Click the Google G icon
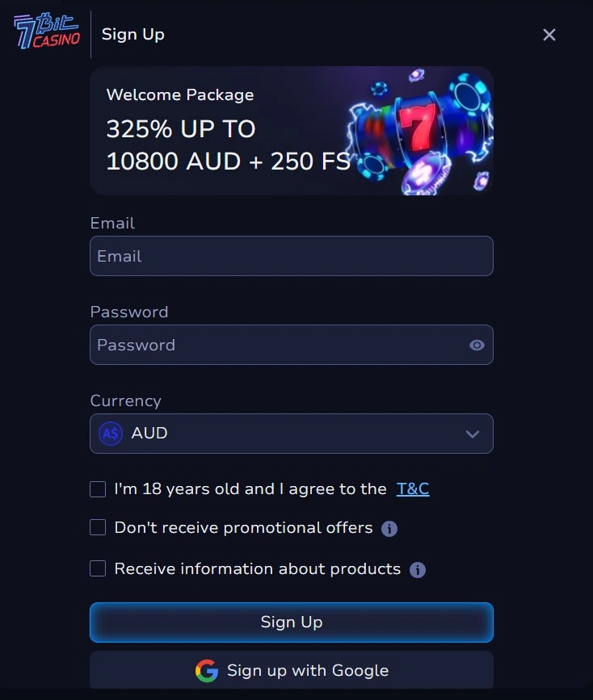Image resolution: width=593 pixels, height=700 pixels. pos(207,670)
